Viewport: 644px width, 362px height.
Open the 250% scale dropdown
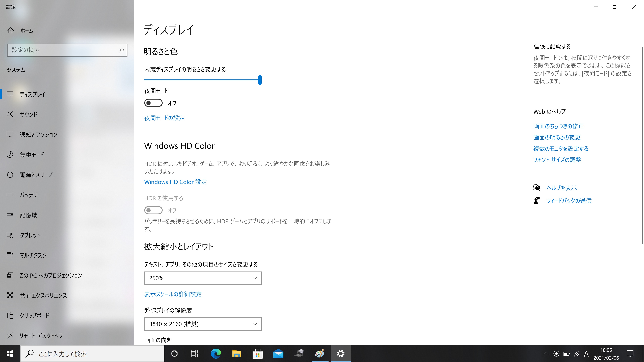[x=203, y=278]
